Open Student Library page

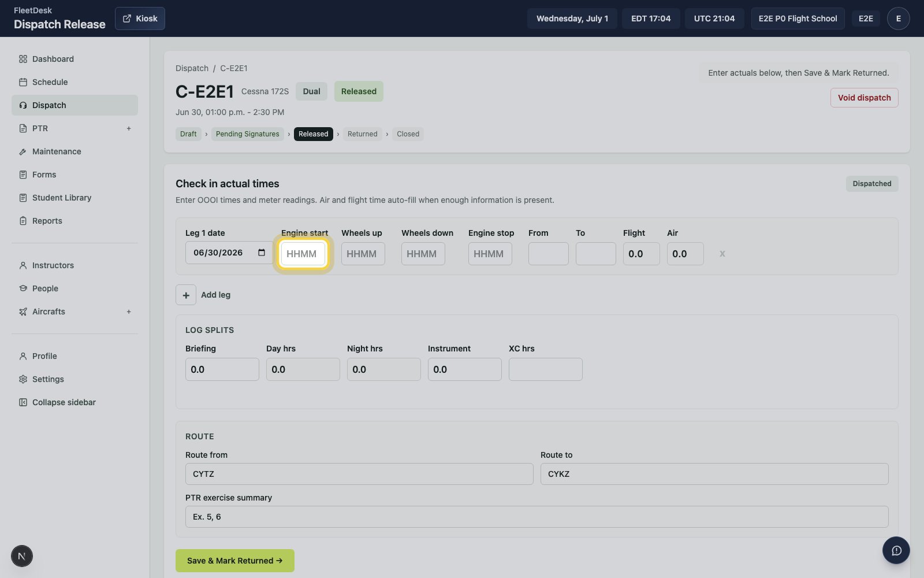pos(74,198)
